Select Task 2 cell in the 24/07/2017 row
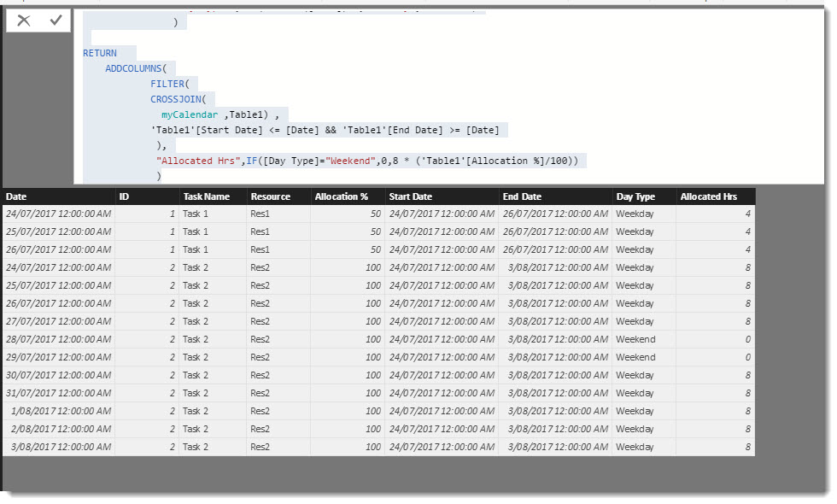The image size is (837, 504). (x=213, y=267)
